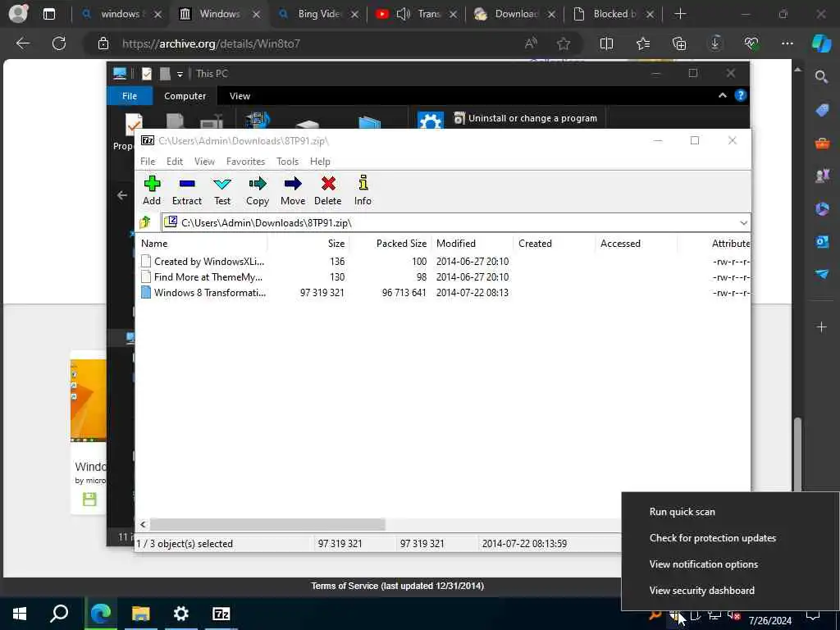Open Edge settings and more menu
Screen dimensions: 840x630
[x=787, y=43]
